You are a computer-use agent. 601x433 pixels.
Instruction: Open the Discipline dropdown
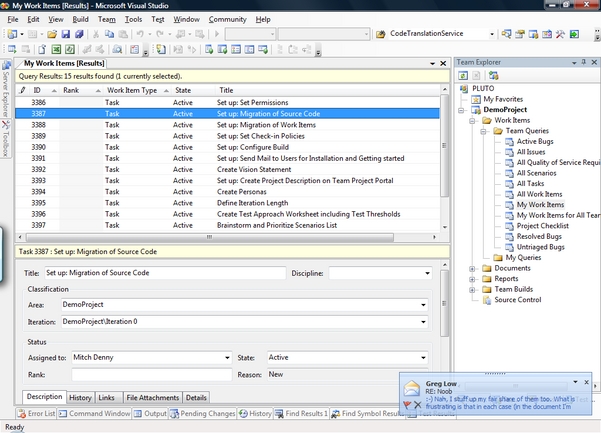point(427,273)
